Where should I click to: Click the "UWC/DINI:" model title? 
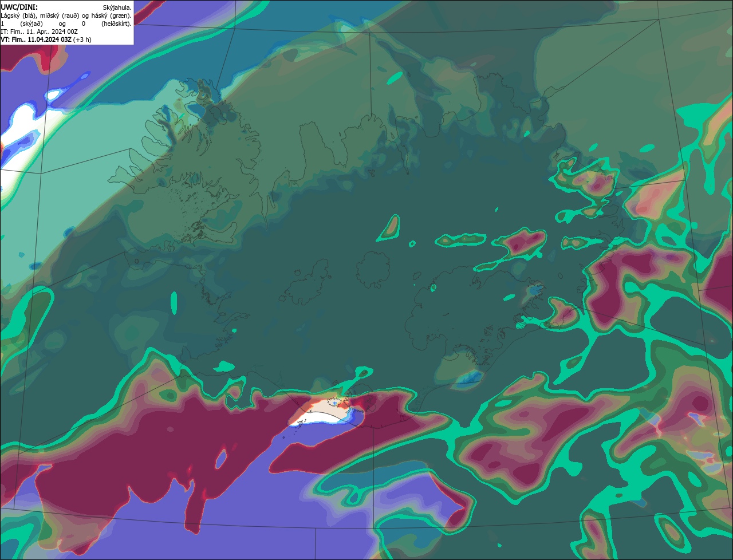tap(19, 7)
